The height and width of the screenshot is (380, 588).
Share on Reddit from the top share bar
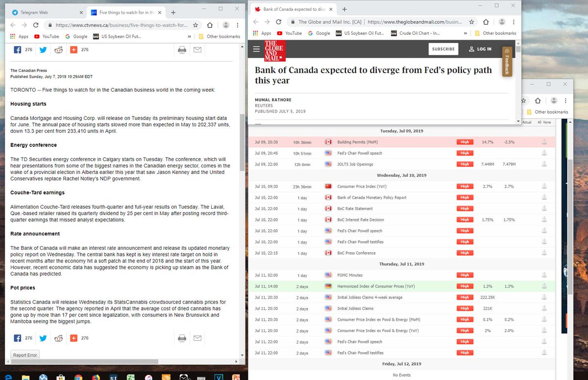[x=58, y=49]
